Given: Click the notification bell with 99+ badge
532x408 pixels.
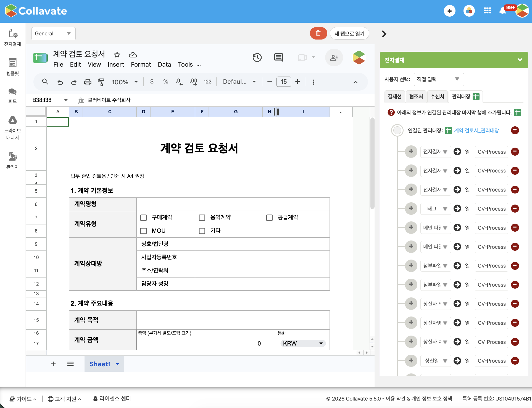Looking at the screenshot, I should coord(503,11).
